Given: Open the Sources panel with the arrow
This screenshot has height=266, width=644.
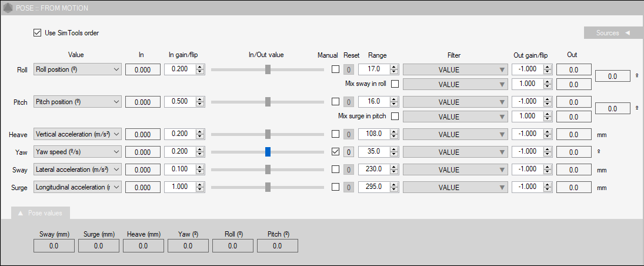Looking at the screenshot, I should coord(627,34).
